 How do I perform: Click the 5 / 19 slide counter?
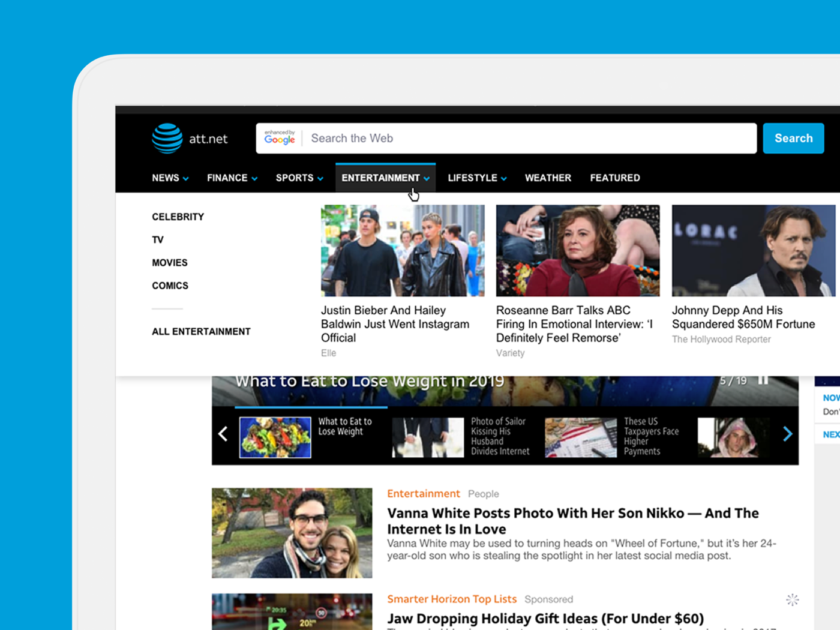(x=733, y=381)
